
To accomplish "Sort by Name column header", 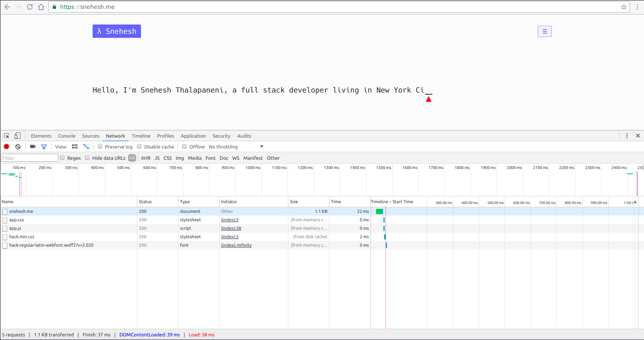I will click(68, 202).
